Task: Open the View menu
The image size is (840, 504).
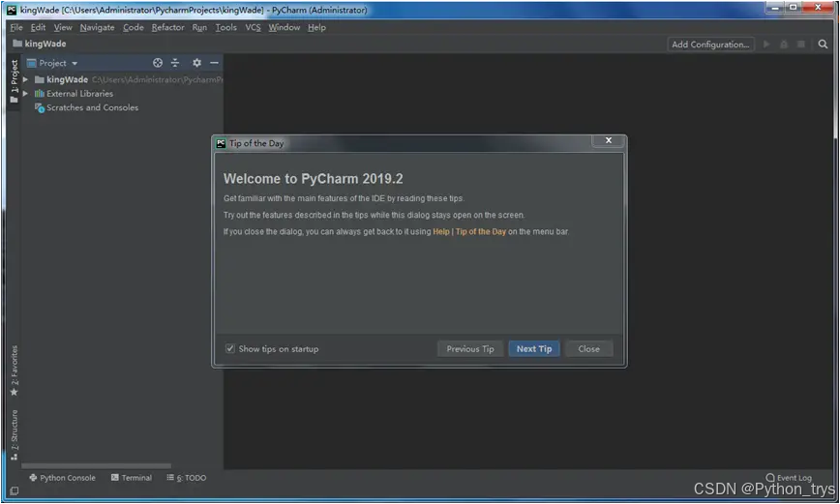Action: pyautogui.click(x=63, y=27)
